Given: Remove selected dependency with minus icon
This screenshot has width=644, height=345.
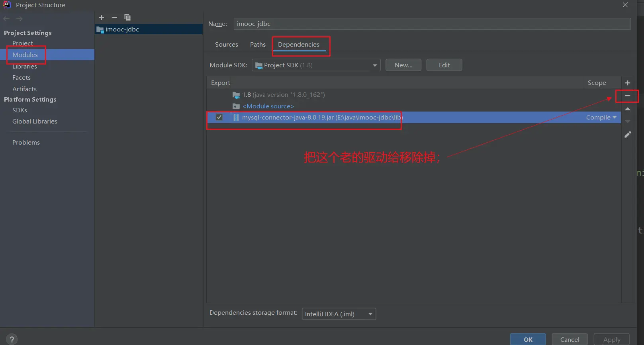Looking at the screenshot, I should coord(627,96).
